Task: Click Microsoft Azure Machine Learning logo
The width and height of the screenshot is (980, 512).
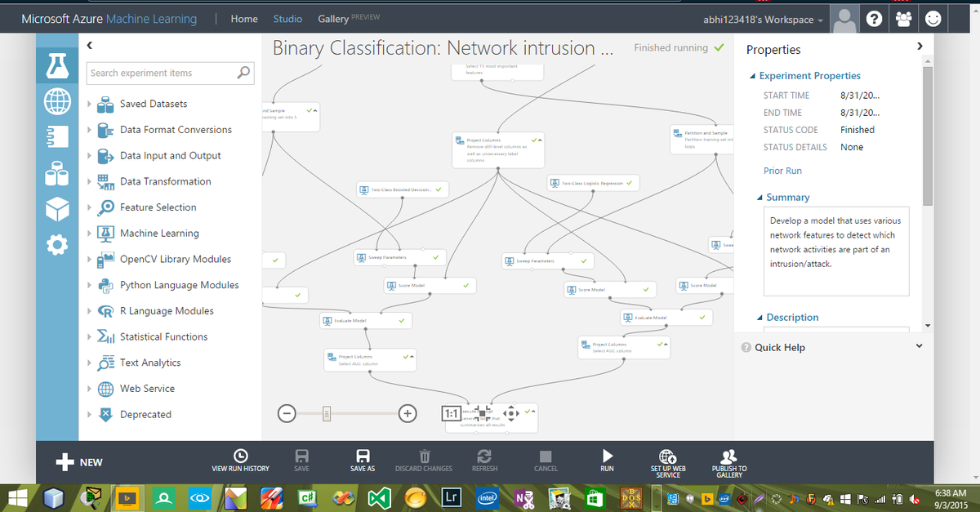Action: pyautogui.click(x=109, y=19)
